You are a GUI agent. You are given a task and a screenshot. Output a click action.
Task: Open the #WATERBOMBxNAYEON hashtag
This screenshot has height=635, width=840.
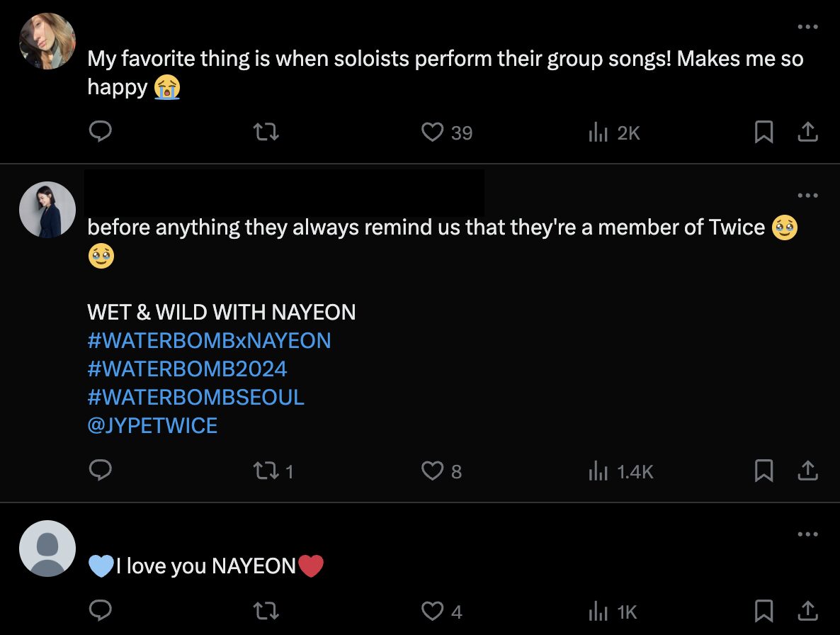click(209, 340)
